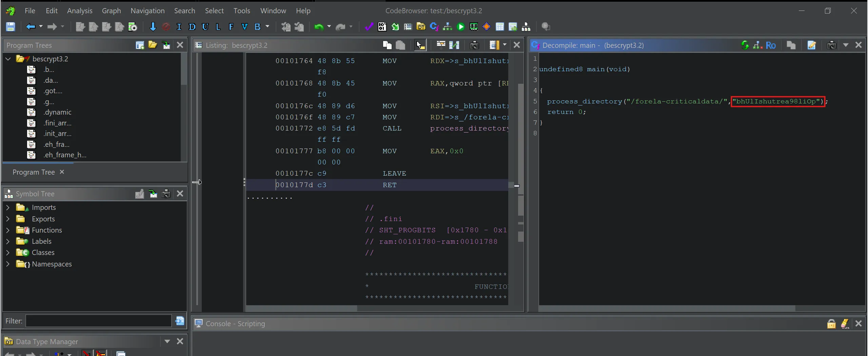
Task: Toggle the Ro read-only eliminate button in Decompile
Action: (770, 45)
